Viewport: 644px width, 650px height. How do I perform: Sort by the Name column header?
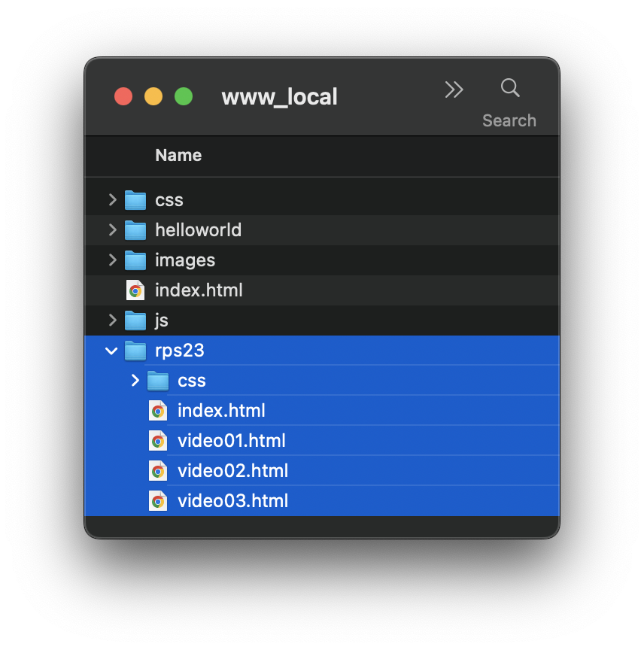coord(178,156)
